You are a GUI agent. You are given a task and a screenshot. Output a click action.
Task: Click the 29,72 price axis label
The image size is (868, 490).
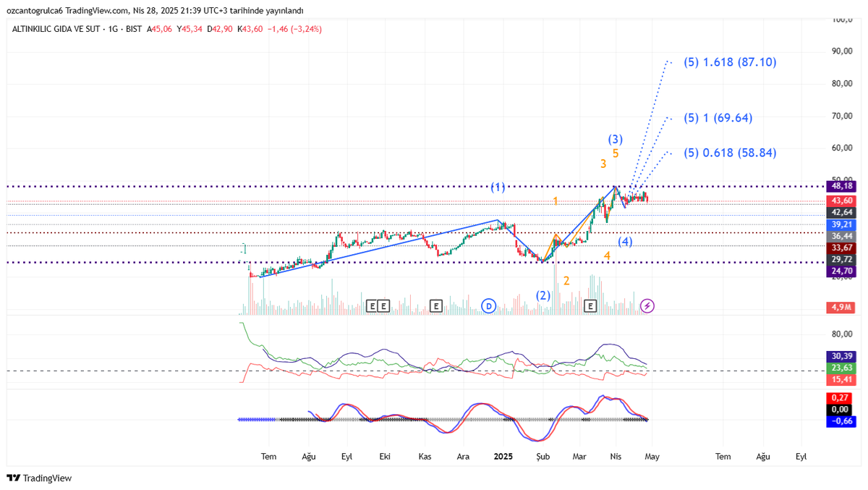tap(841, 259)
